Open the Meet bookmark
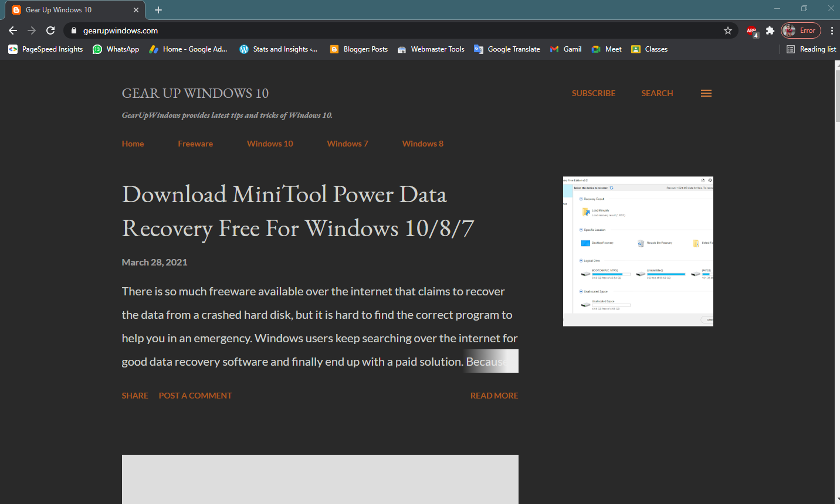 pos(607,49)
